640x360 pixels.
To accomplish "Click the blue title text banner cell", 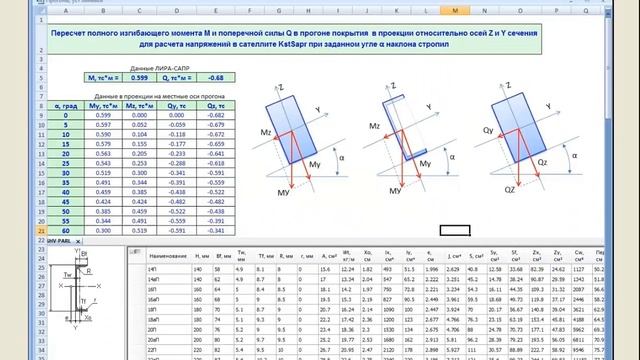I will pos(294,39).
